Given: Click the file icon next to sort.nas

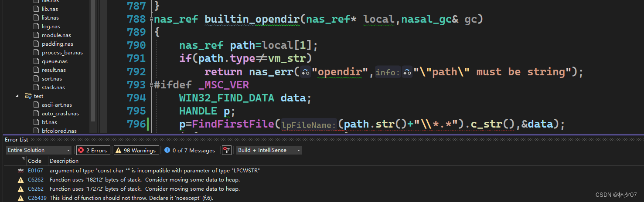Looking at the screenshot, I should 37,79.
